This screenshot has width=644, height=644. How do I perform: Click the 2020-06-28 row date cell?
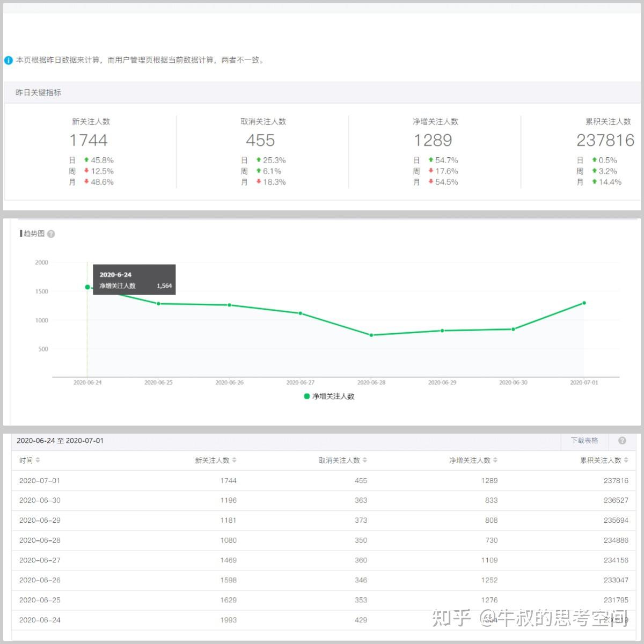click(x=40, y=540)
